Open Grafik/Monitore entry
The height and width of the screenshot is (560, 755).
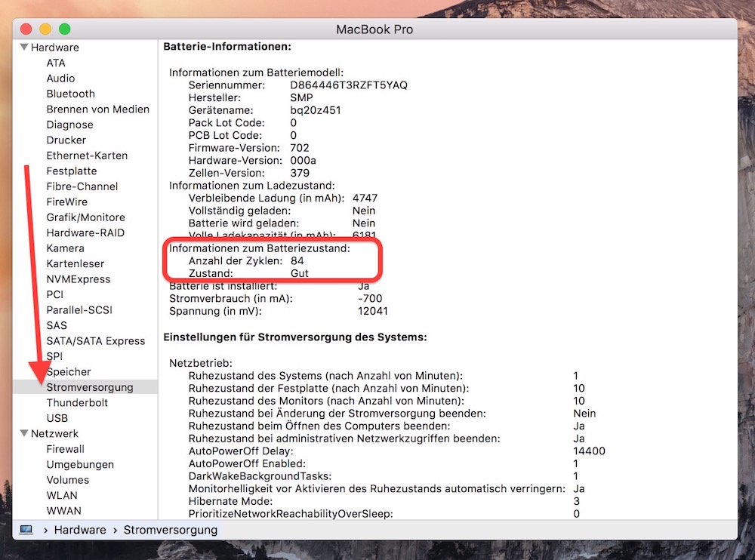[86, 217]
